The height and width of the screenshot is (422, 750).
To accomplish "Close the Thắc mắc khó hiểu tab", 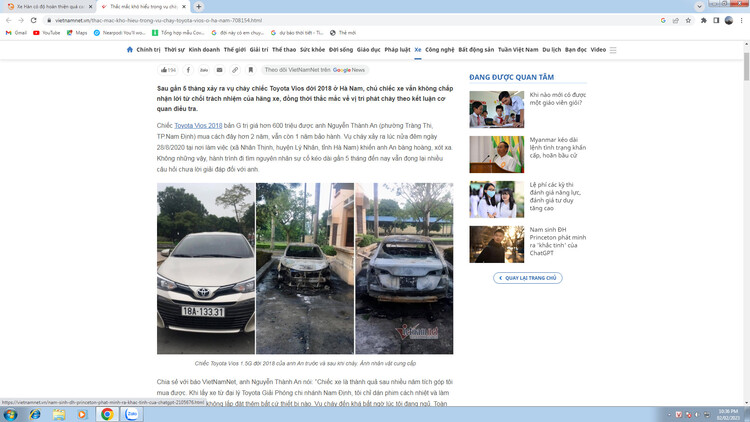I will point(184,7).
